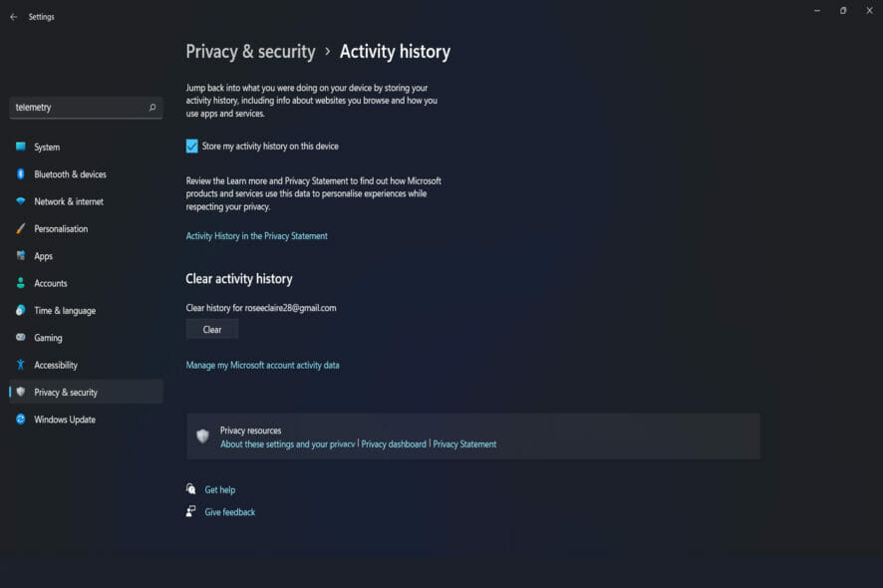Open Manage my Microsoft account activity data
883x588 pixels.
pos(262,365)
